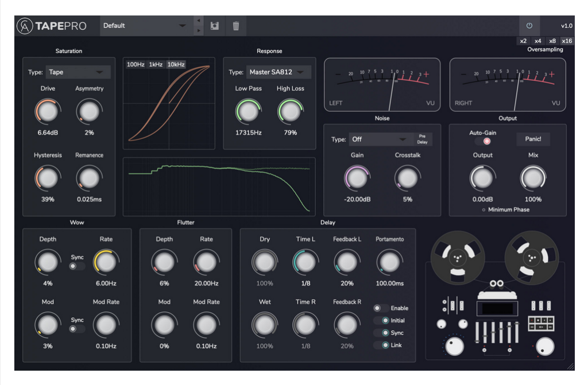Screen dimensions: 588x385
Task: Click the Panic! button
Action: pyautogui.click(x=533, y=139)
